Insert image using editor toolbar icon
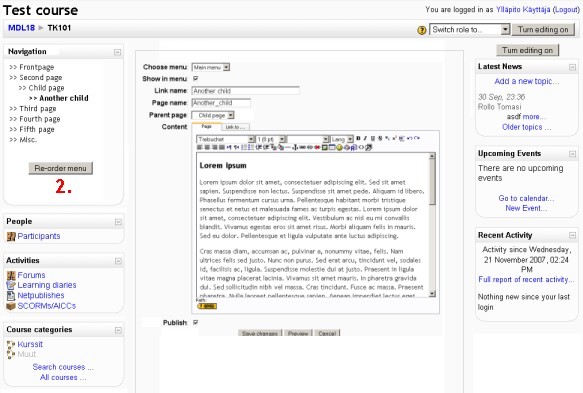 click(325, 148)
